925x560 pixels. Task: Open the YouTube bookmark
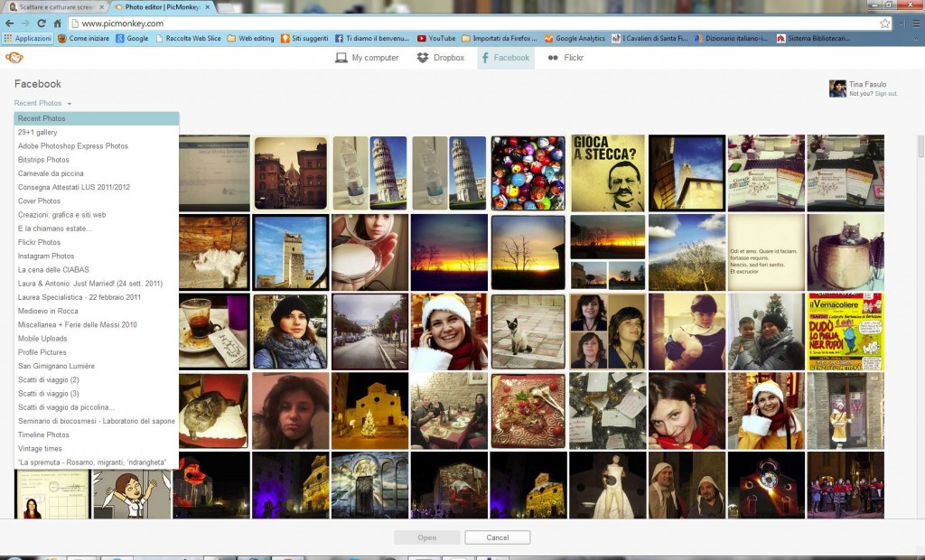pyautogui.click(x=436, y=38)
